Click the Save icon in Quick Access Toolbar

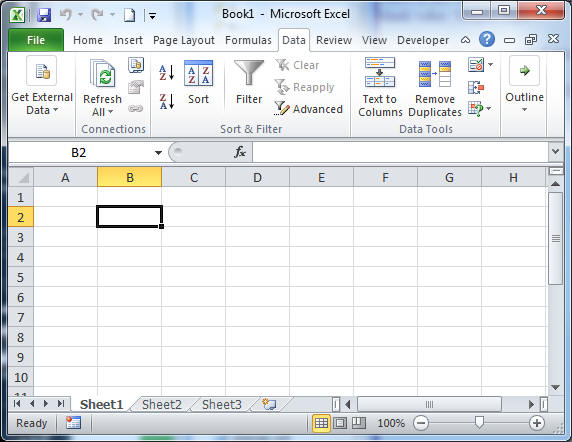(x=45, y=15)
